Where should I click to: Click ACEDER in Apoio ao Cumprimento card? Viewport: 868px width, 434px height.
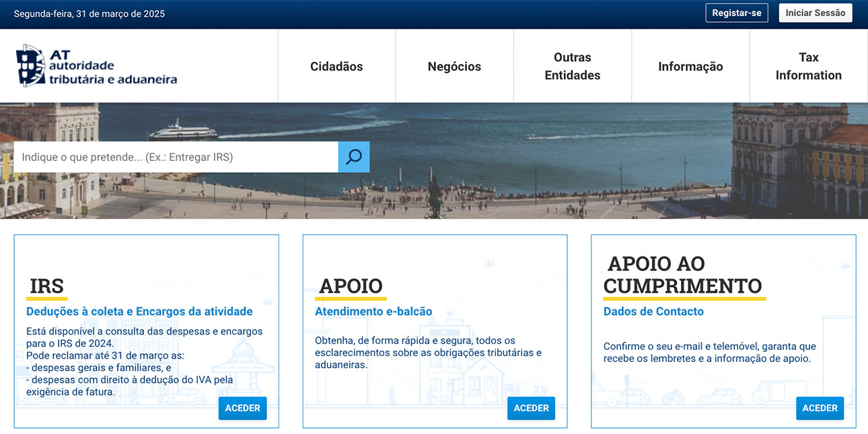point(820,408)
